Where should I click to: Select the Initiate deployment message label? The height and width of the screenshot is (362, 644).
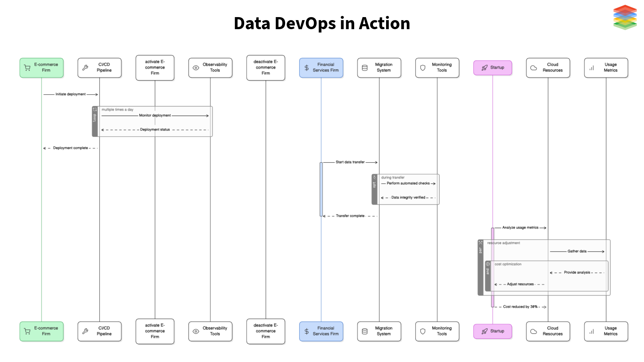pos(70,94)
